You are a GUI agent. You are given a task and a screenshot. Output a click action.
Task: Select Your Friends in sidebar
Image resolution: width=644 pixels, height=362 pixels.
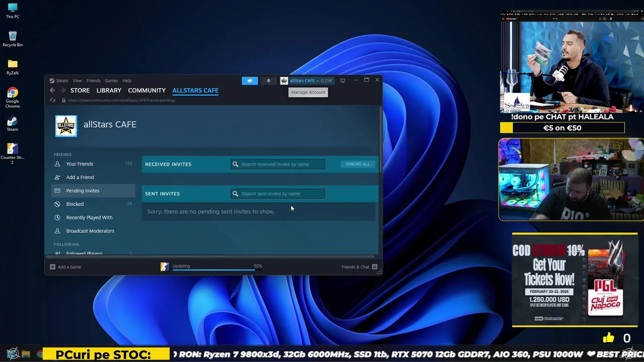pos(93,164)
